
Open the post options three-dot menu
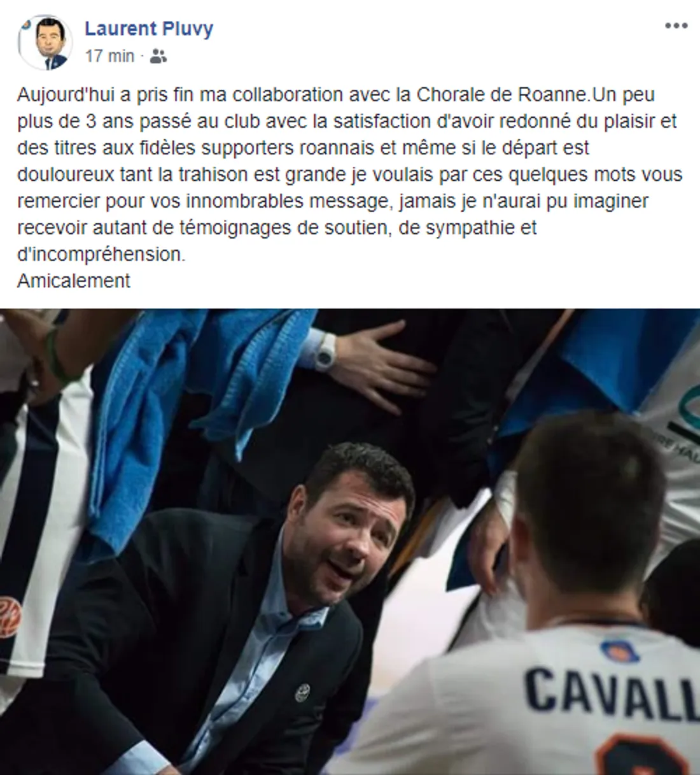pyautogui.click(x=676, y=26)
